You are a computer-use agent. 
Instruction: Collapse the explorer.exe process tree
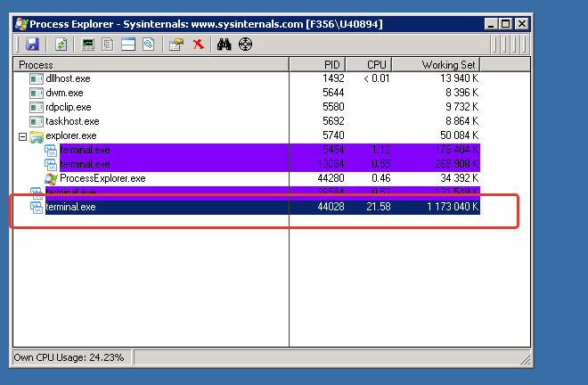(x=22, y=136)
